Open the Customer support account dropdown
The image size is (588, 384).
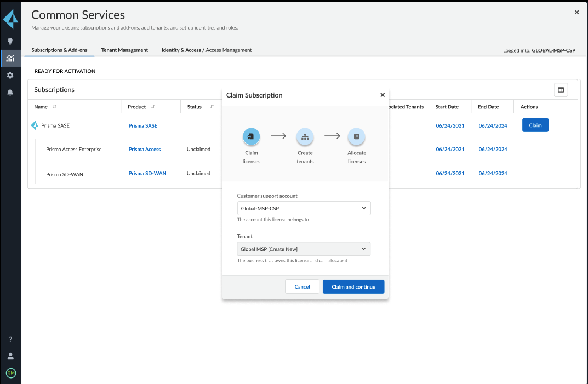coord(304,208)
